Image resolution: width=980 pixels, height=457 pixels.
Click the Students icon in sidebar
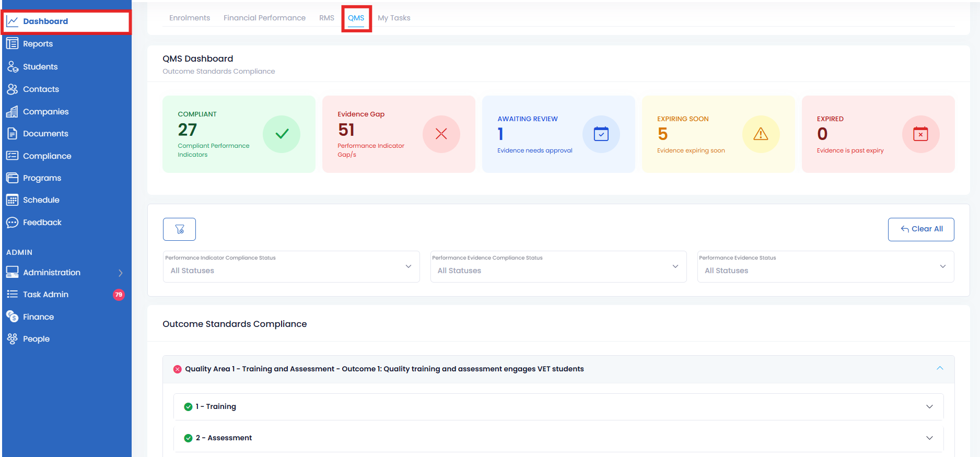click(x=13, y=67)
